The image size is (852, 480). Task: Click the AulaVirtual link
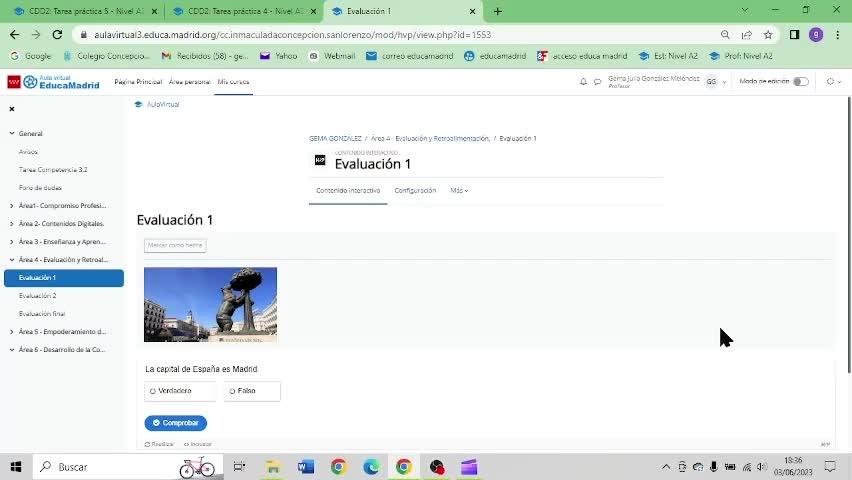point(162,104)
